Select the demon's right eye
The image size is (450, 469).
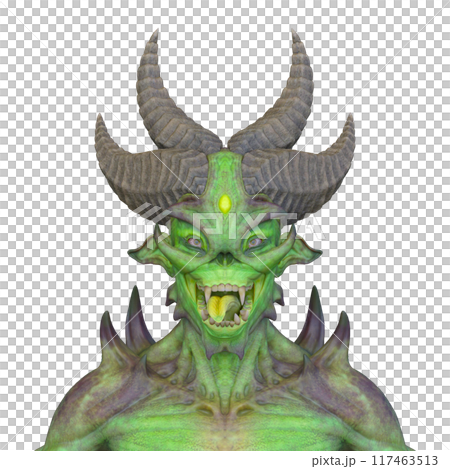pos(255,242)
